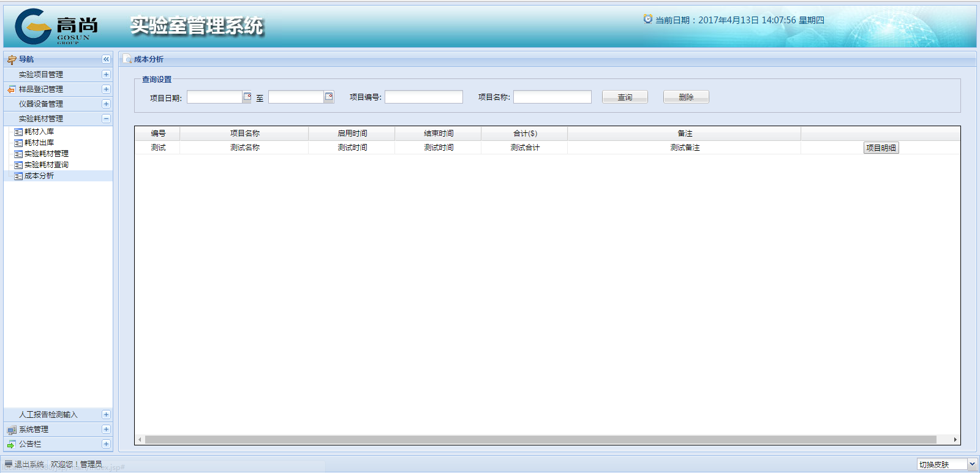Click the 耗材出库 tree icon
980x473 pixels.
(18, 143)
